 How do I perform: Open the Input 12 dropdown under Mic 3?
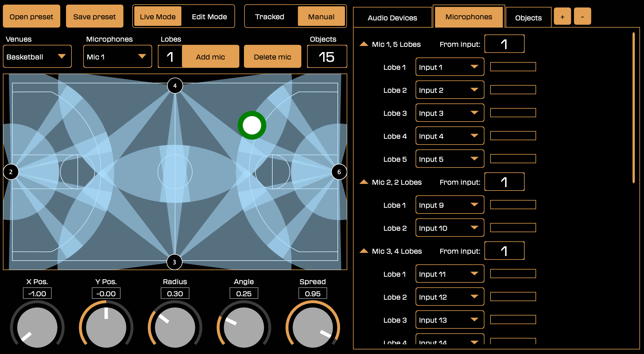coord(450,297)
